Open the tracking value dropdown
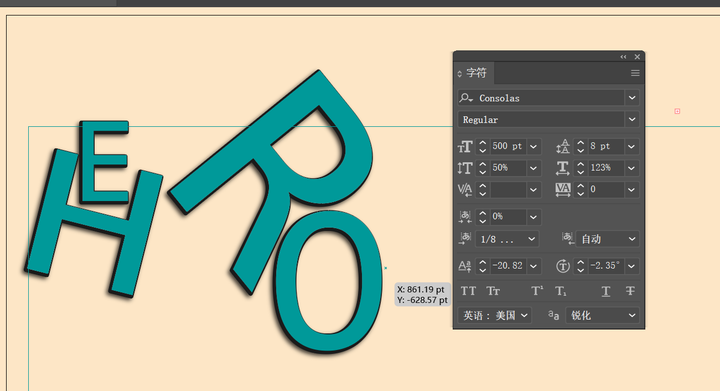720x391 pixels. [x=631, y=190]
